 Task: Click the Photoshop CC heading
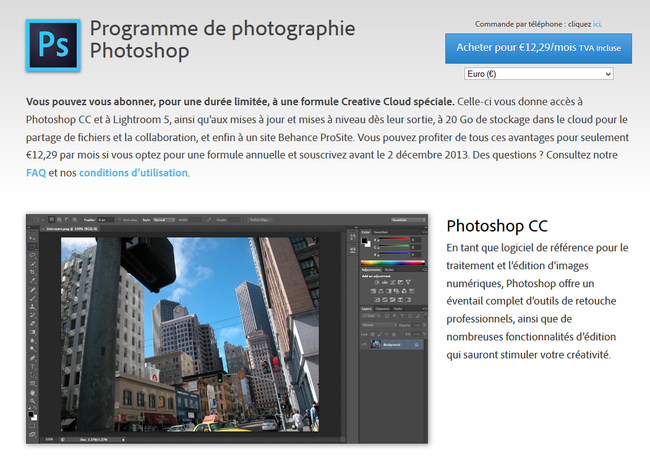point(497,226)
